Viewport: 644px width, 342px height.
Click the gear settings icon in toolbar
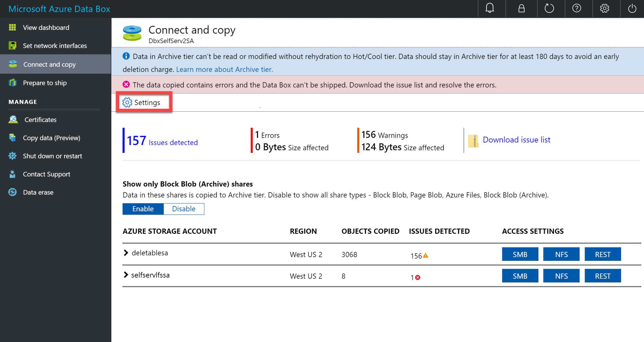(605, 9)
